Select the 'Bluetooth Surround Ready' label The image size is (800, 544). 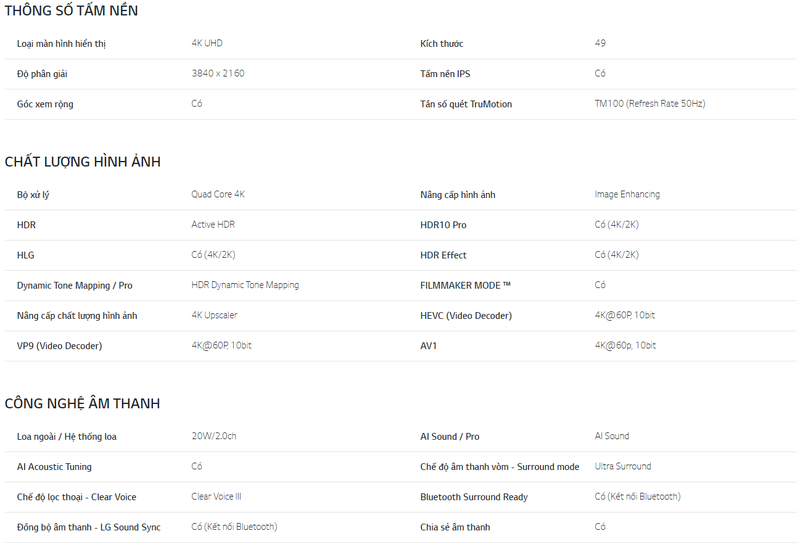tap(474, 497)
